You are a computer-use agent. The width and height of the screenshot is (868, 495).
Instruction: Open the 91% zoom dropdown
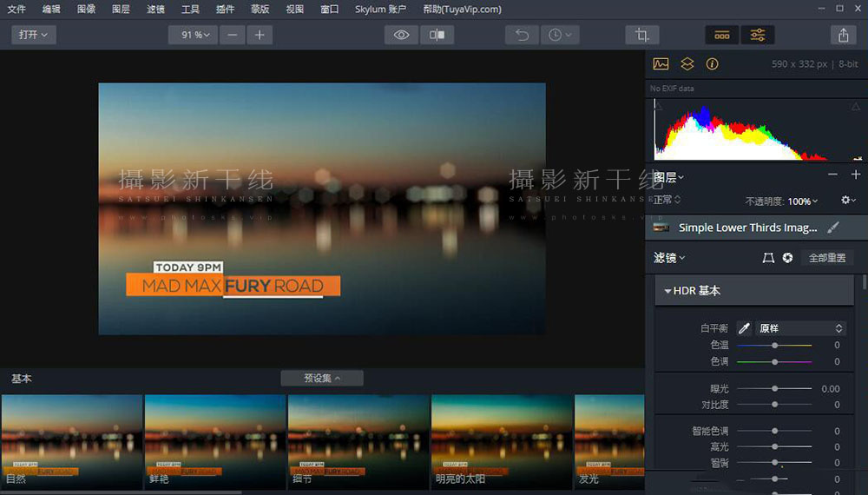(x=194, y=35)
